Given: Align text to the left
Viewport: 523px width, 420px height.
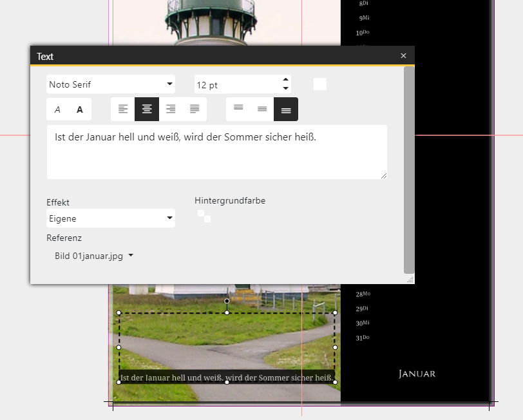Looking at the screenshot, I should (x=123, y=110).
